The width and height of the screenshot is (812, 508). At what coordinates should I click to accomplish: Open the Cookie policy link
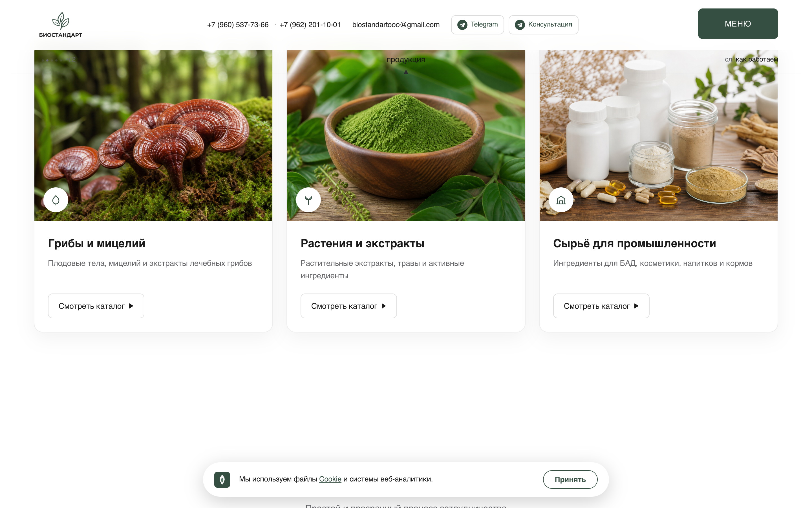[x=330, y=479]
